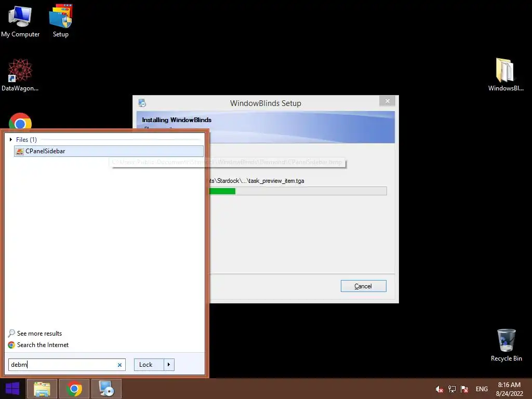This screenshot has height=399, width=532.
Task: Open the WindowsBl... folder on desktop
Action: coord(506,75)
